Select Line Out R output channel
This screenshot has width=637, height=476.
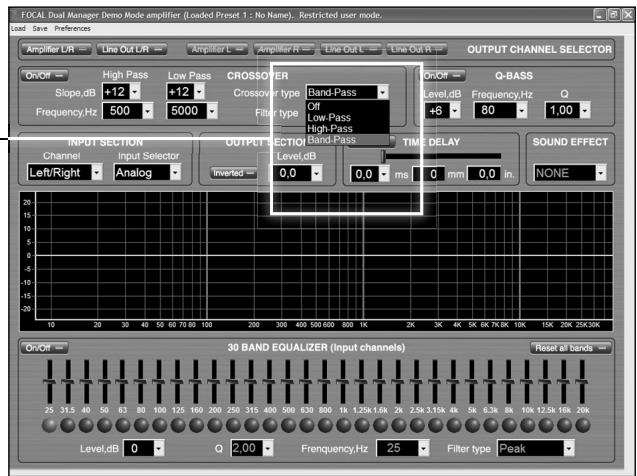417,50
